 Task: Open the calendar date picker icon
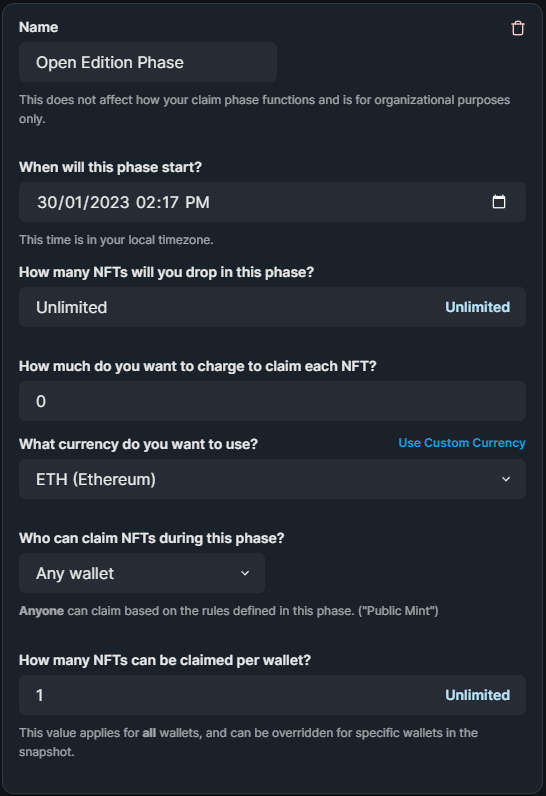[499, 202]
